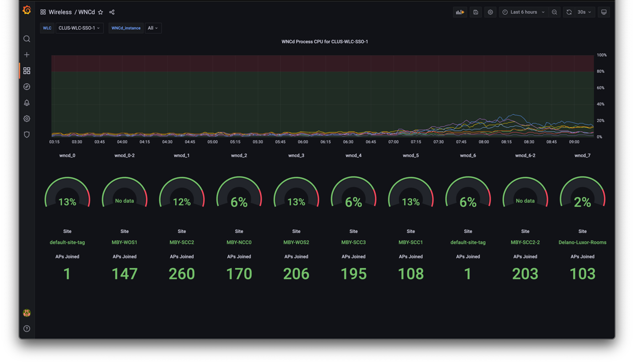The image size is (634, 364).
Task: Click the zoom out time range button
Action: click(x=554, y=12)
